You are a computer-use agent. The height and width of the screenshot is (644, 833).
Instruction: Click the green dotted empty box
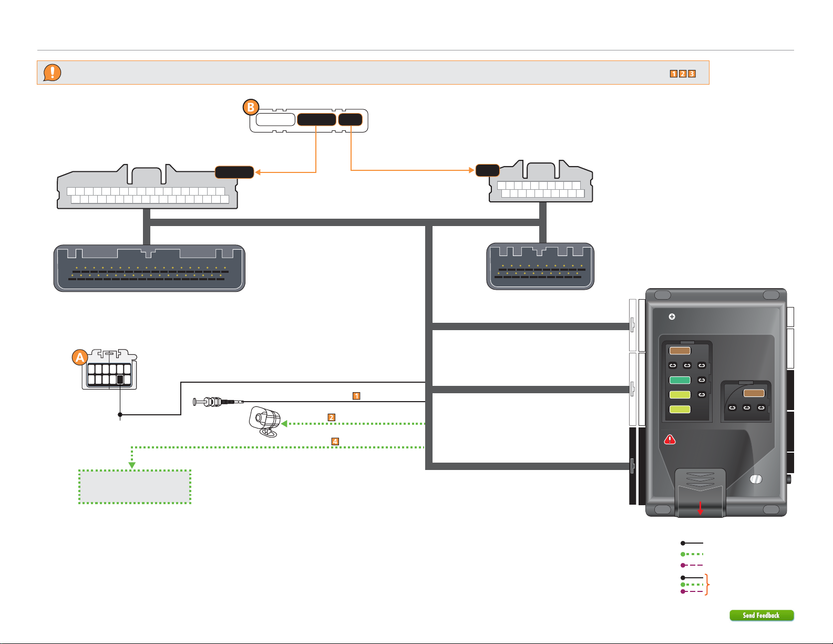pos(135,487)
